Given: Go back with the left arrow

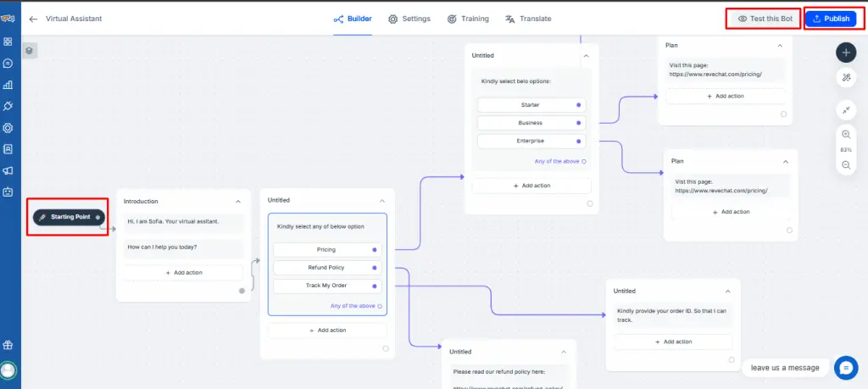Looking at the screenshot, I should point(33,19).
